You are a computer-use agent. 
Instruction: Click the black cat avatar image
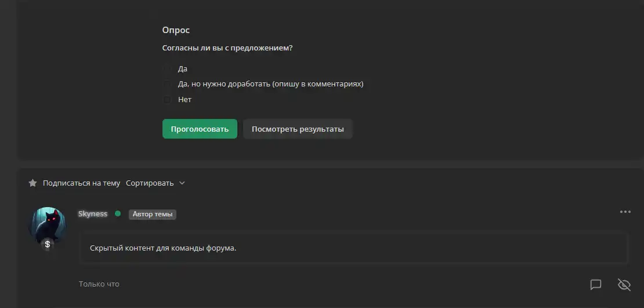47,225
